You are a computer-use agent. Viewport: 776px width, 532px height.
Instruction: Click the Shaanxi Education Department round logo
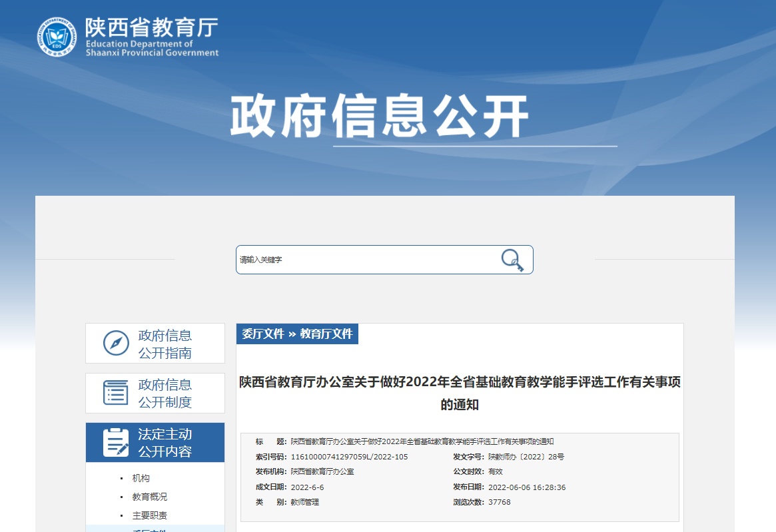pos(57,37)
